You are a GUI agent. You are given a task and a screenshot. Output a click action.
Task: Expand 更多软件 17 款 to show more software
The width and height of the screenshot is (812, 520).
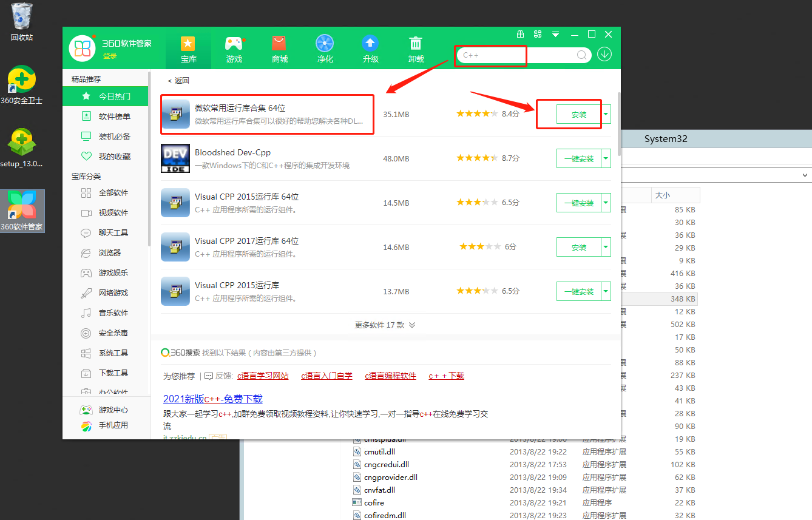(x=385, y=325)
